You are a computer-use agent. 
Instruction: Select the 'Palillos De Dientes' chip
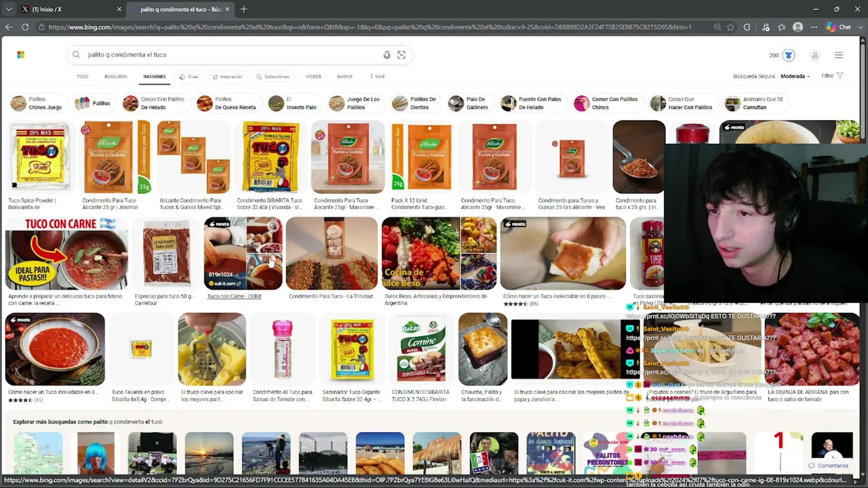[x=414, y=103]
